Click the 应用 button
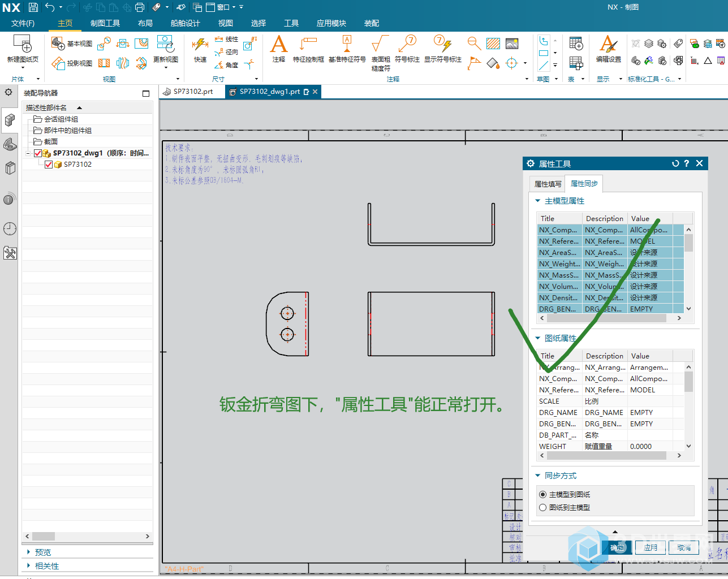Screen dimensions: 728x579 click(651, 547)
